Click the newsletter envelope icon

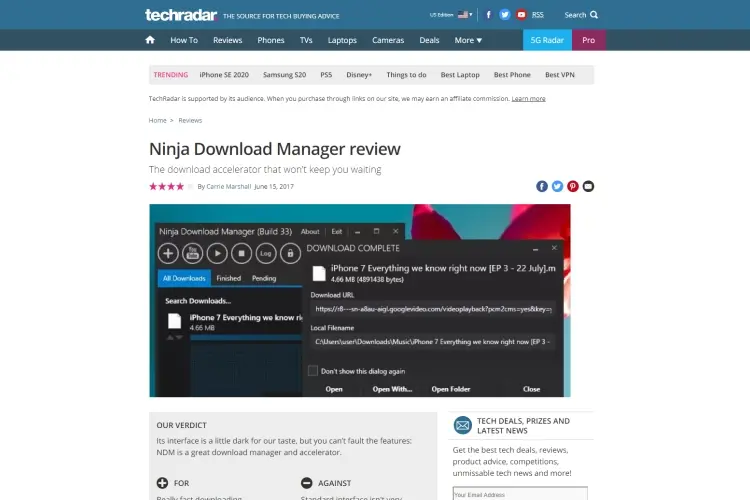click(x=463, y=425)
